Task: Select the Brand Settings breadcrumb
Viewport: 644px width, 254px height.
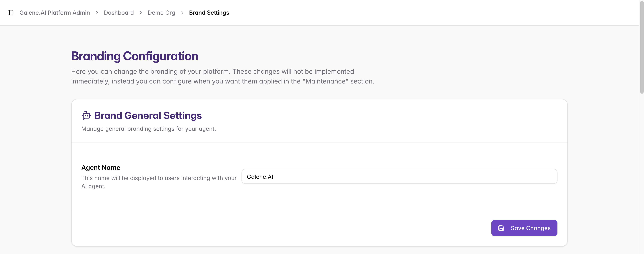Action: click(x=209, y=13)
